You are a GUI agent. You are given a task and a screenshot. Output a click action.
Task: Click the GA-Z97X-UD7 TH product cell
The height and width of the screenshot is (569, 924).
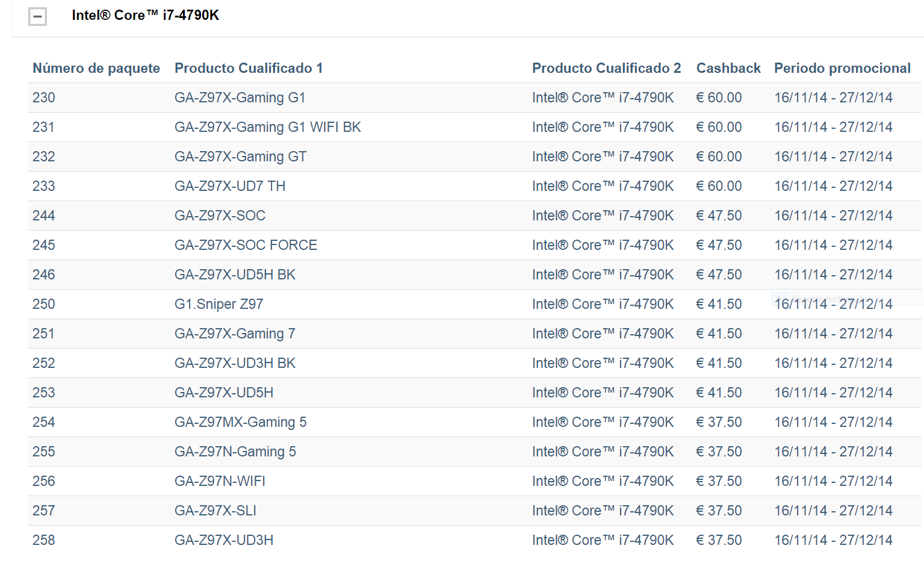[x=230, y=186]
